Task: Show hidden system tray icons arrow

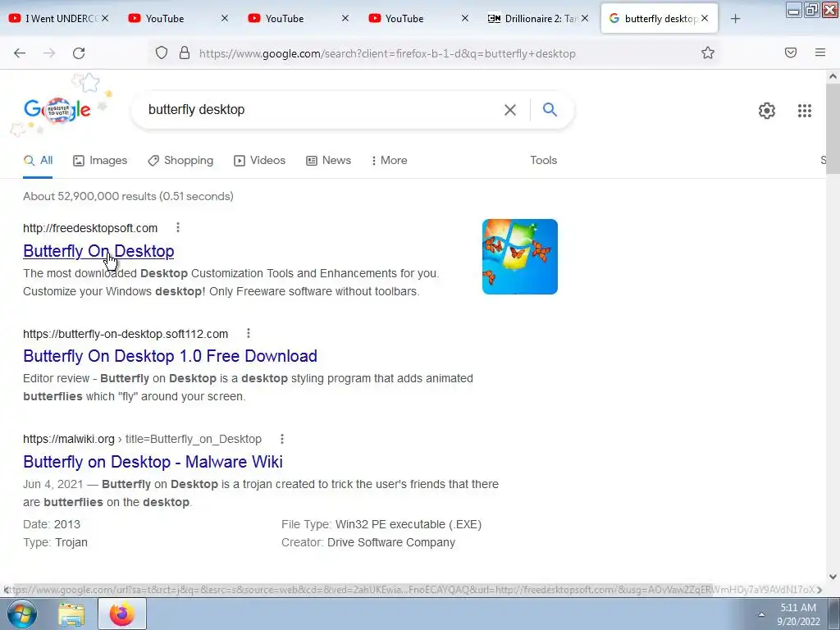Action: click(x=761, y=614)
